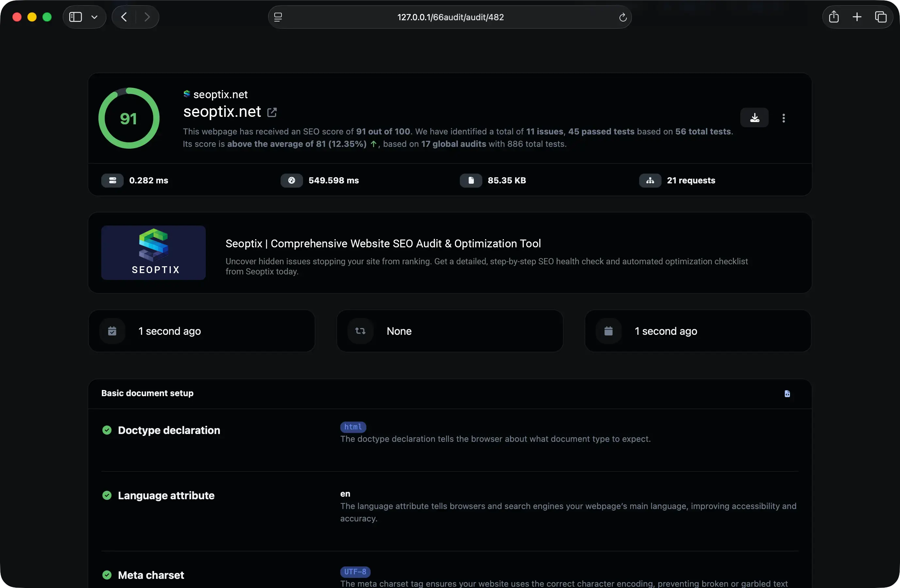Click the '17 global audits' bold text
900x588 pixels.
453,144
